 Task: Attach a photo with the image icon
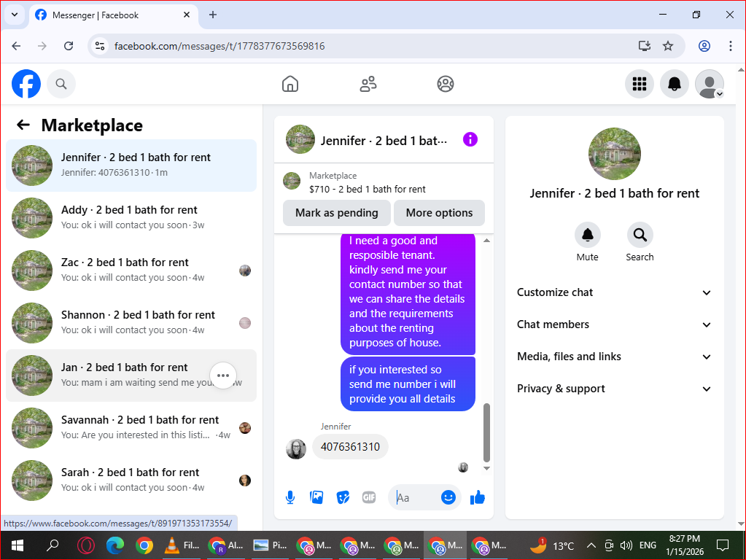coord(316,498)
